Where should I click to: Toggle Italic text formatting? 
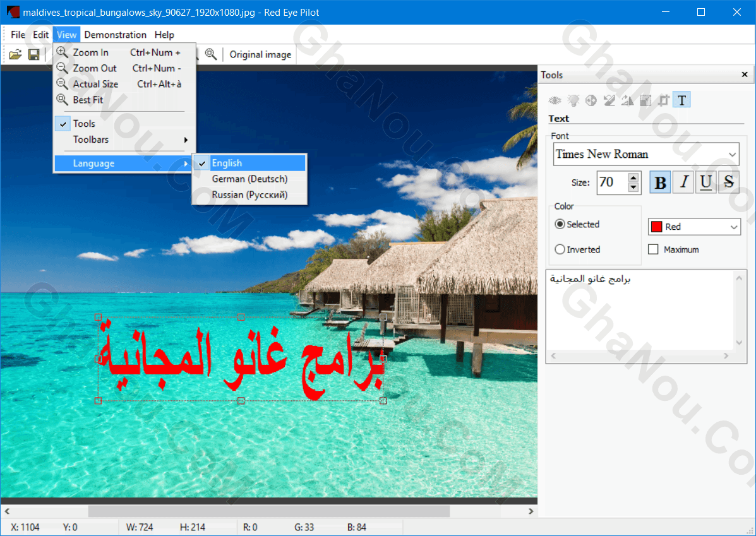tap(683, 182)
